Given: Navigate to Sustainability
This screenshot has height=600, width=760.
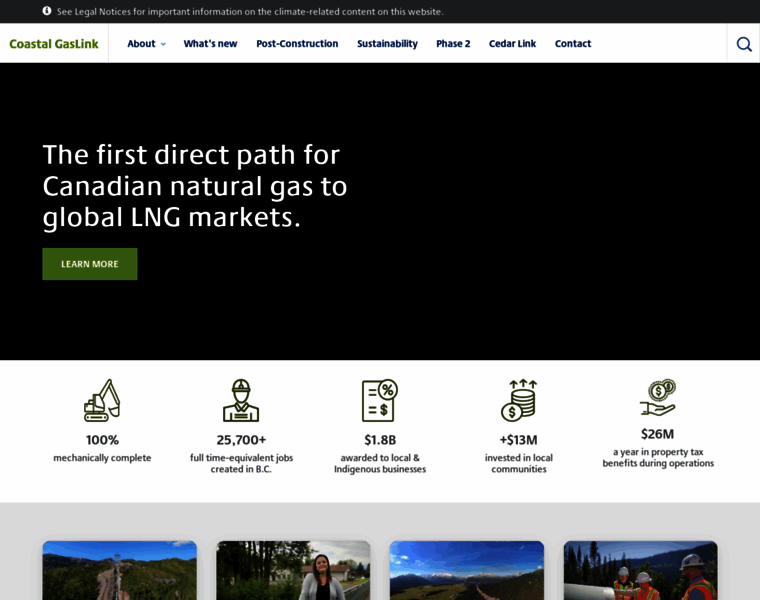Looking at the screenshot, I should [387, 44].
